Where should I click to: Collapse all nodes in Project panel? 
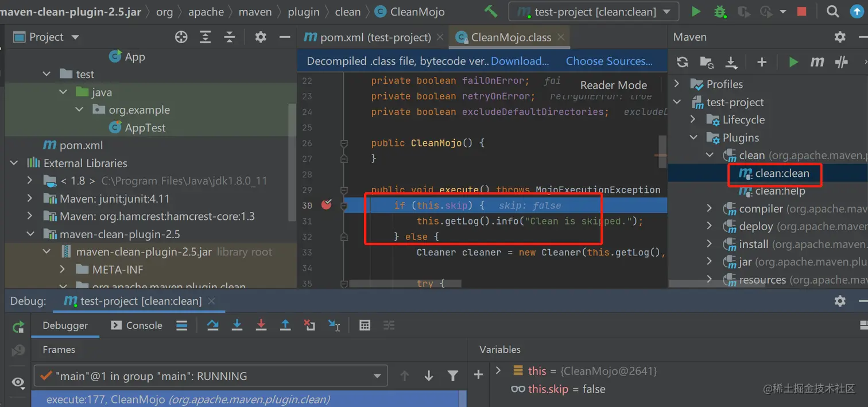(230, 37)
